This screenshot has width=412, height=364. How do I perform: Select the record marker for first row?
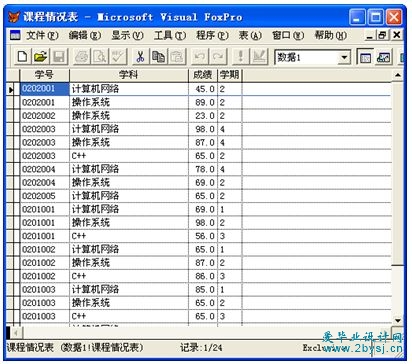(13, 89)
